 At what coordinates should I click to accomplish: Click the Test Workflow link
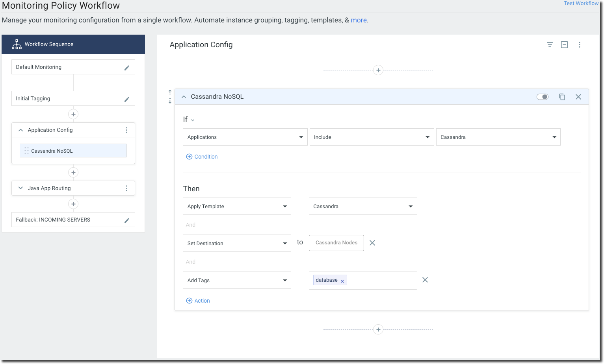(581, 3)
